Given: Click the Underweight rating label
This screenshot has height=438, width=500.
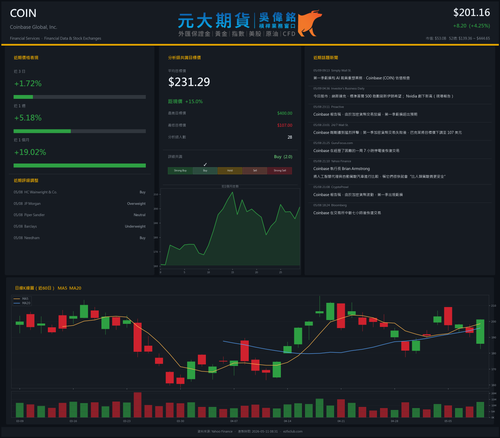Looking at the screenshot, I should [135, 226].
